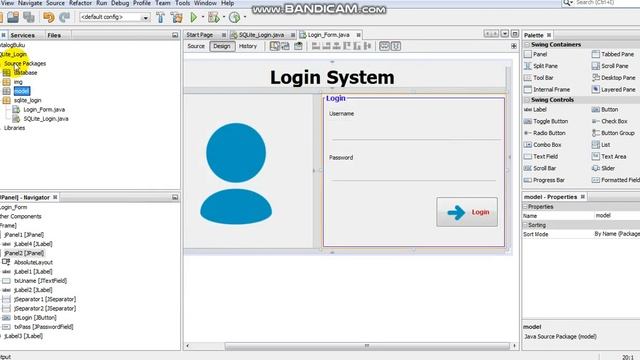The image size is (640, 360).
Task: Open the Window menu
Action: [205, 3]
